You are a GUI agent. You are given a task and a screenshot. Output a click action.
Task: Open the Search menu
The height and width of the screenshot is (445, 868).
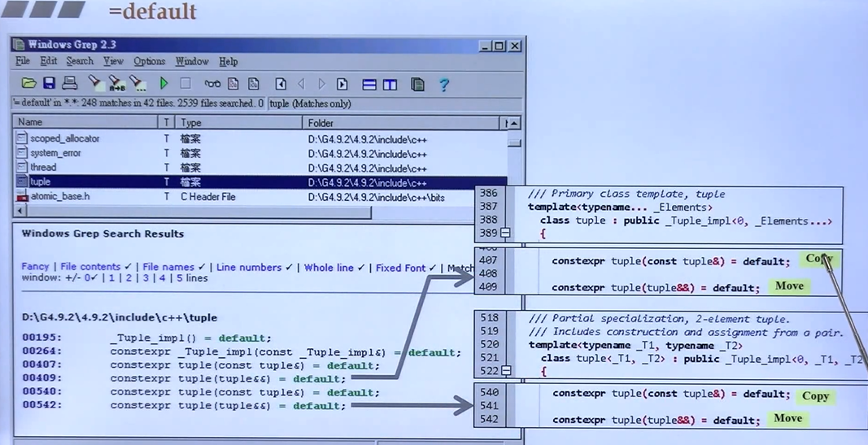click(80, 61)
